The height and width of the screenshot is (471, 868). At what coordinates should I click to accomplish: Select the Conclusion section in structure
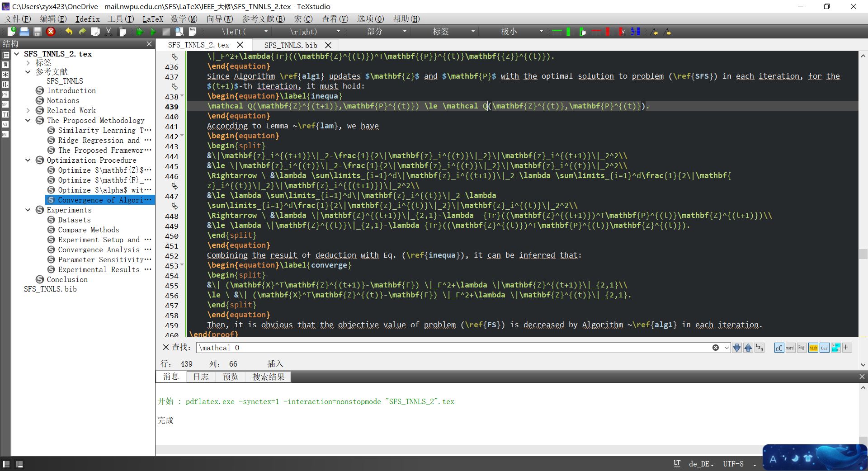coord(67,279)
